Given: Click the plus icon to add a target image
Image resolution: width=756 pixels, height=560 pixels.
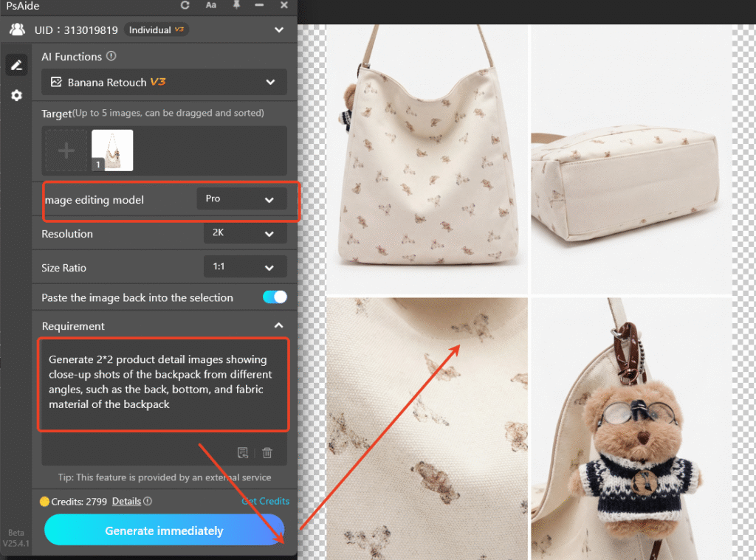Looking at the screenshot, I should pos(65,150).
